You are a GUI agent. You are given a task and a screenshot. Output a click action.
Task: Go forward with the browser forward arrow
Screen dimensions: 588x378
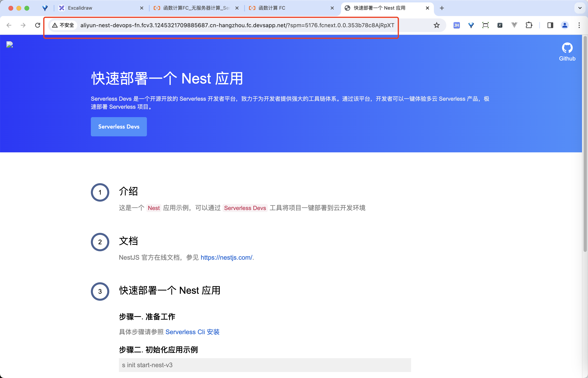23,25
